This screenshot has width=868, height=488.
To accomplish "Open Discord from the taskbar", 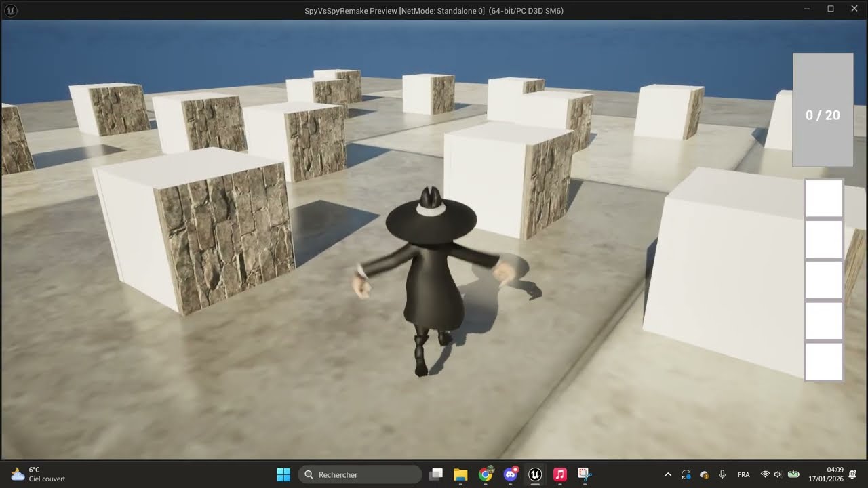I will click(x=511, y=474).
